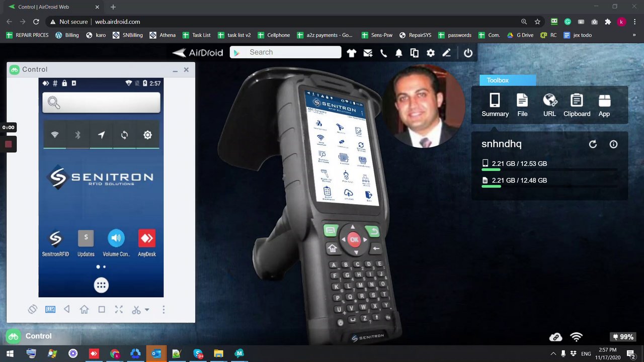Viewport: 644px width, 362px height.
Task: Open File tool in Toolbox
Action: coord(522,106)
